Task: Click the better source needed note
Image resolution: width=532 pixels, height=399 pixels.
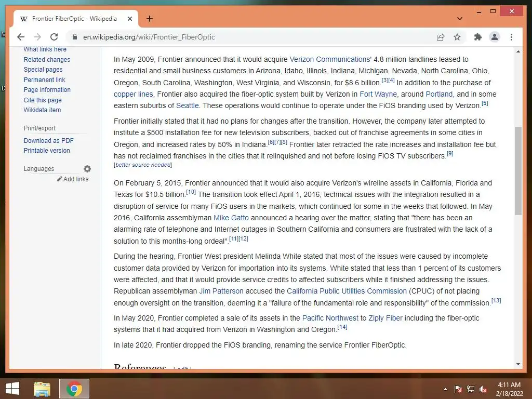Action: [143, 165]
